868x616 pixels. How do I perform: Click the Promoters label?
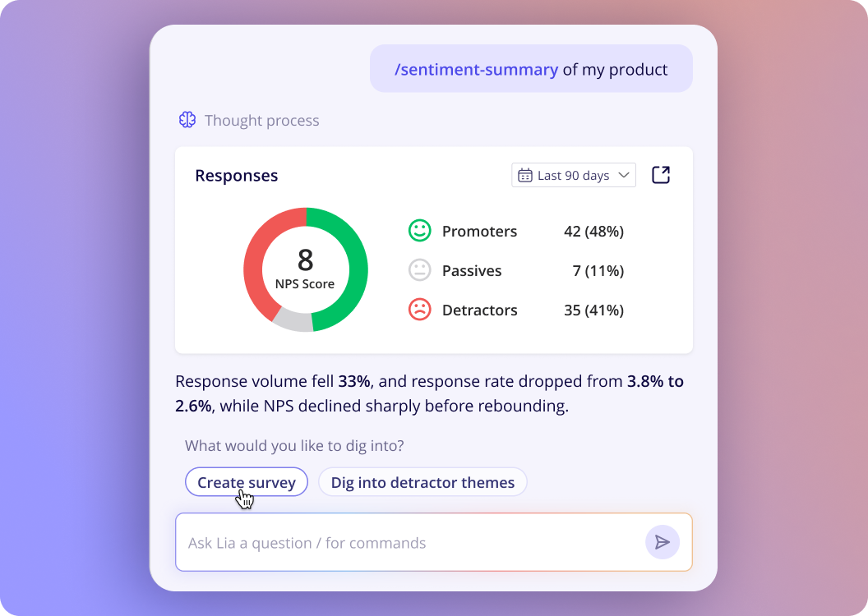479,231
